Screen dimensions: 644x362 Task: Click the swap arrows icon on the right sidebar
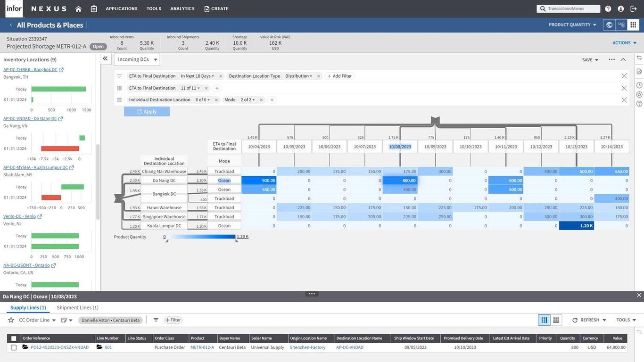[x=640, y=58]
